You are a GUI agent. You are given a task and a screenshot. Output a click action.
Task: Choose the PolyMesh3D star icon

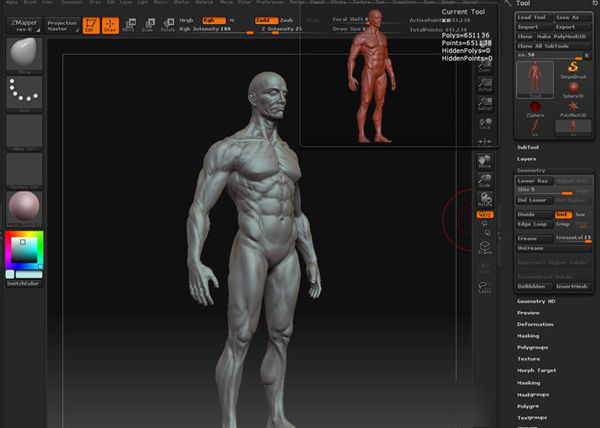point(574,107)
